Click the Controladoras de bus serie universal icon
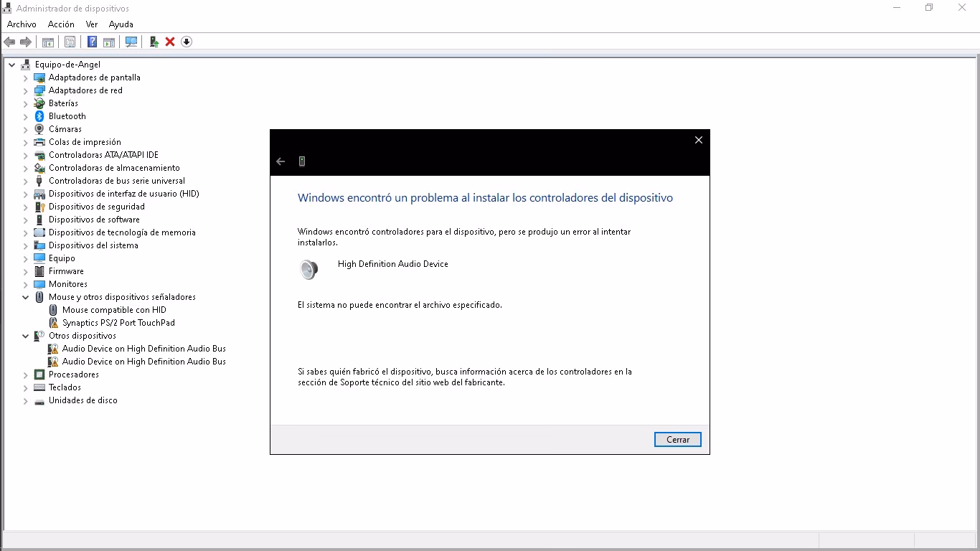This screenshot has width=980, height=551. pyautogui.click(x=39, y=181)
